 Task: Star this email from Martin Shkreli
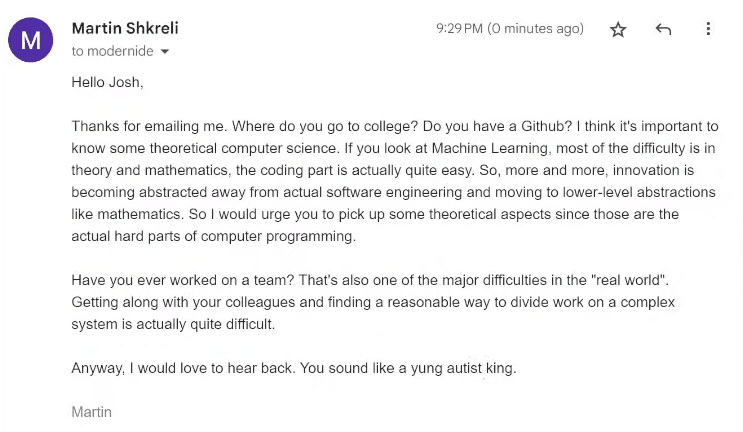(x=618, y=29)
